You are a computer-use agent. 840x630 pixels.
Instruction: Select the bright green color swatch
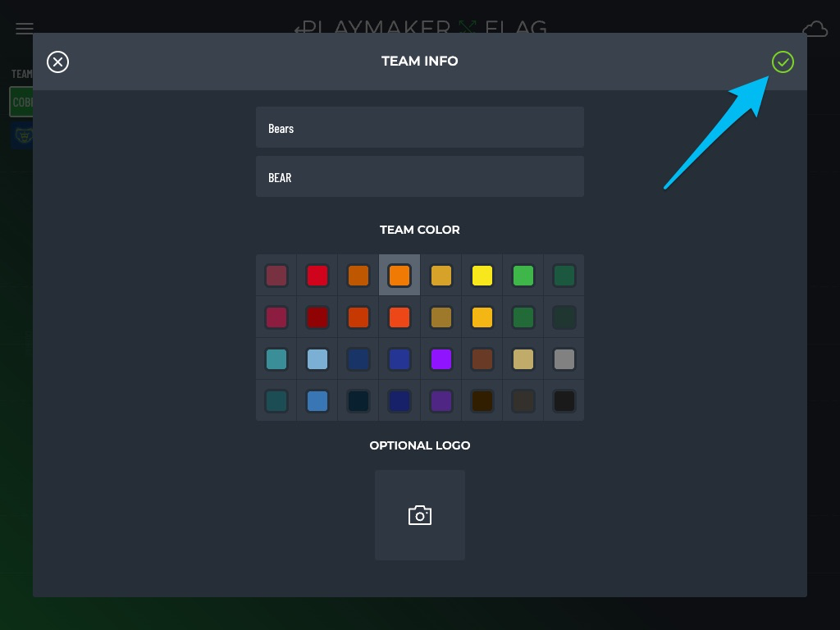point(523,276)
